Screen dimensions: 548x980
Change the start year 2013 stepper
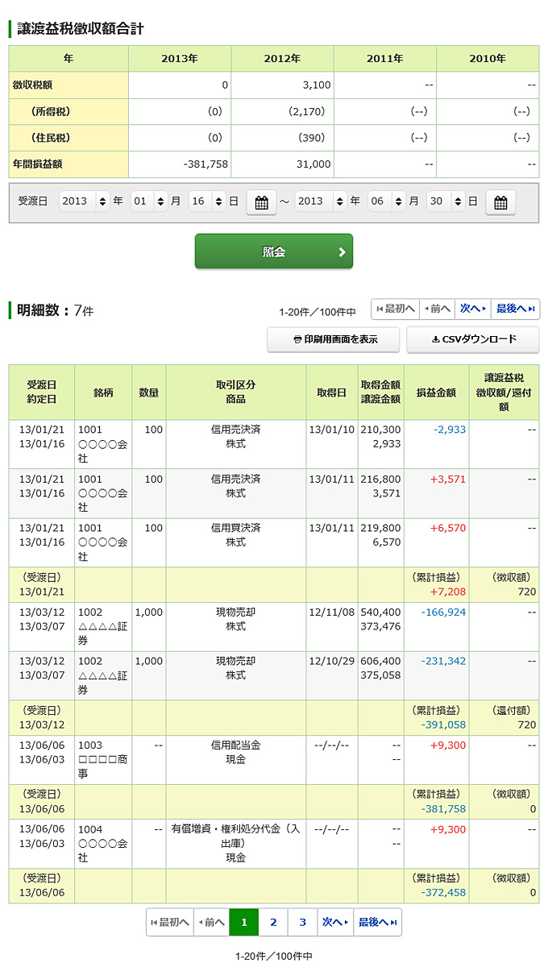85,201
